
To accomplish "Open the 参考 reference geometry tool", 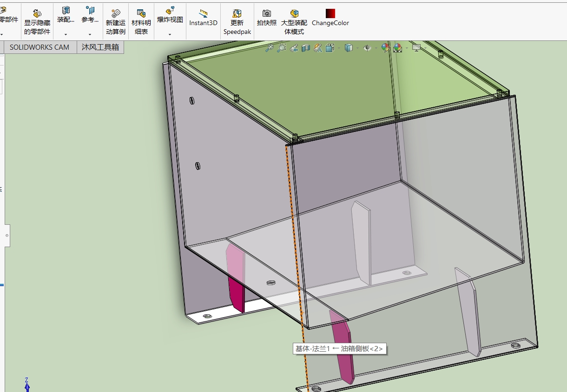I will pos(90,15).
